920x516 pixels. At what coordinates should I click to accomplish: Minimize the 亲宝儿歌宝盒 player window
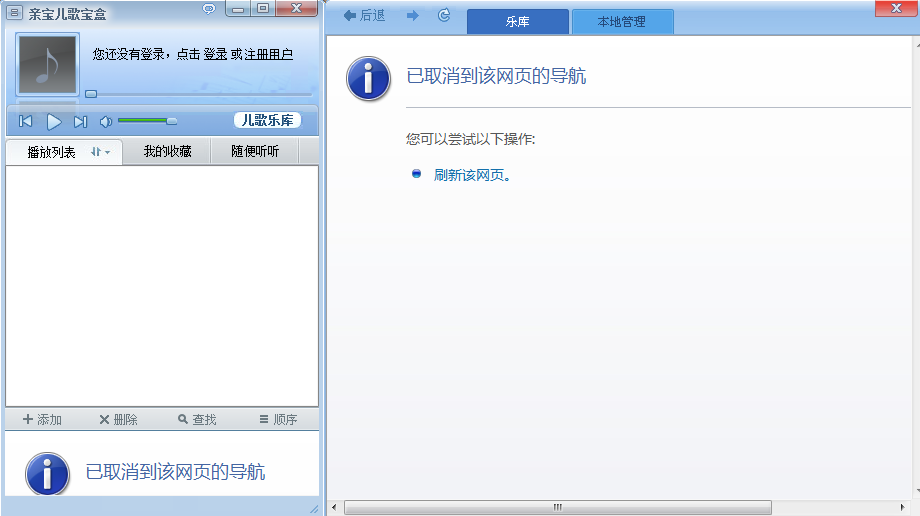(x=238, y=9)
